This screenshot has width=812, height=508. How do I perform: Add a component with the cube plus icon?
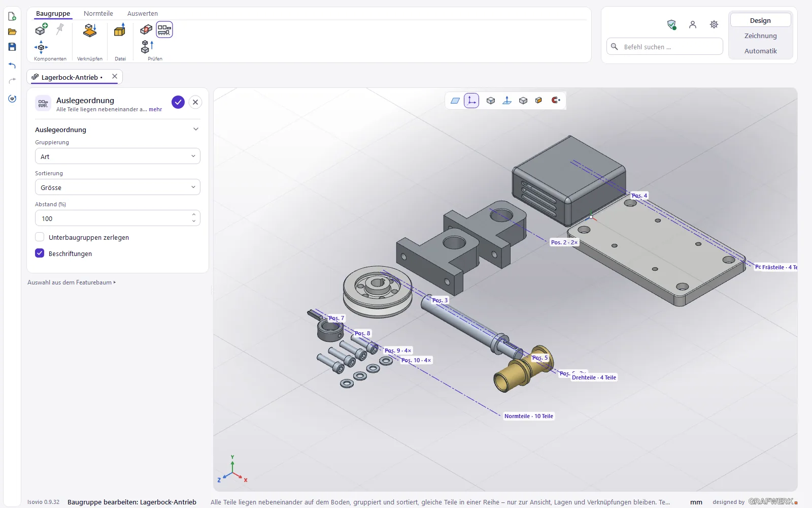[41, 29]
